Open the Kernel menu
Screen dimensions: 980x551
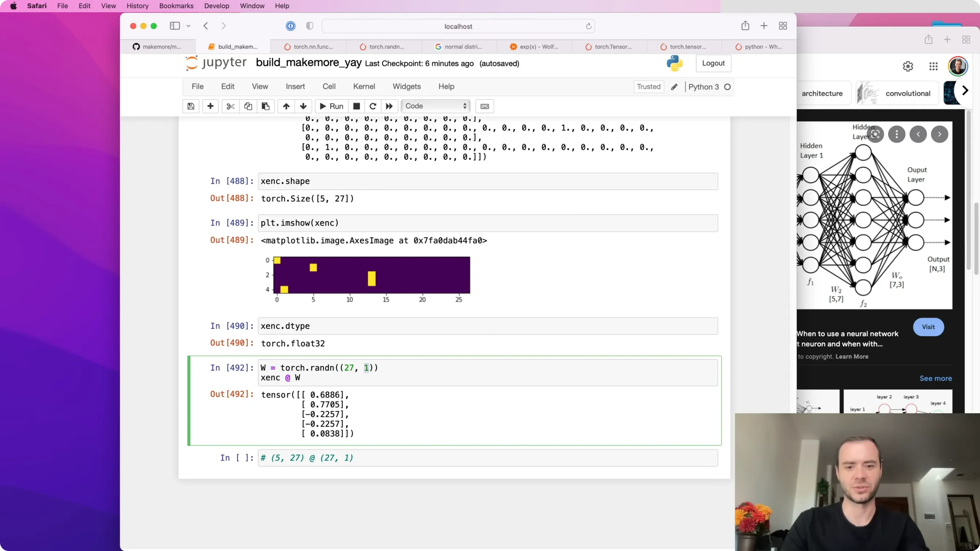pos(364,86)
